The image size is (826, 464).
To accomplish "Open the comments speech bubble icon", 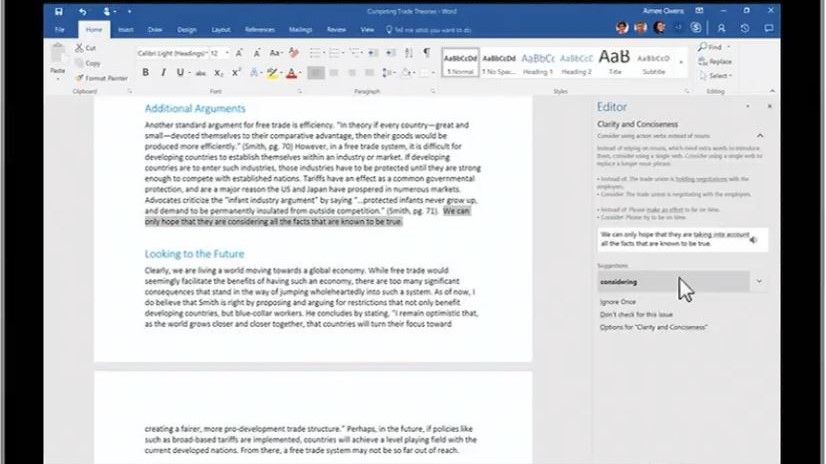I will 769,28.
